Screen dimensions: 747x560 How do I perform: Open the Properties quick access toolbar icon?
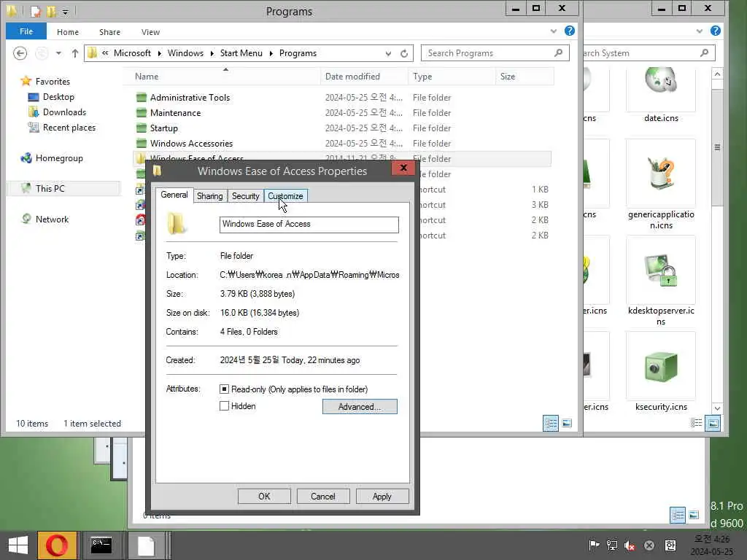click(36, 11)
